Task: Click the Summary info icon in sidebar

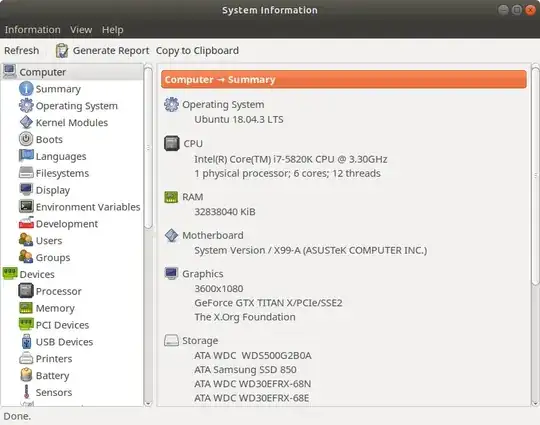Action: [26, 89]
